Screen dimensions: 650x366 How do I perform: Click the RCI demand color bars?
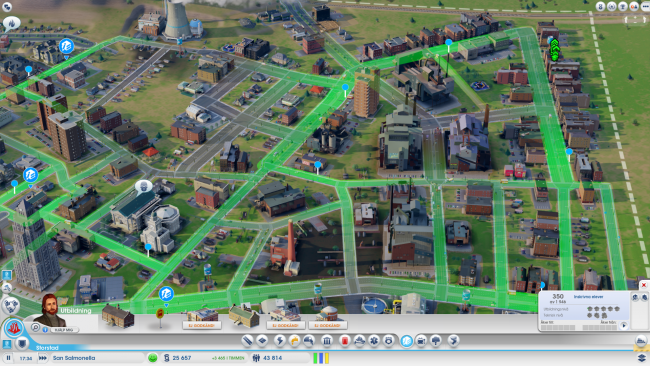tap(321, 358)
